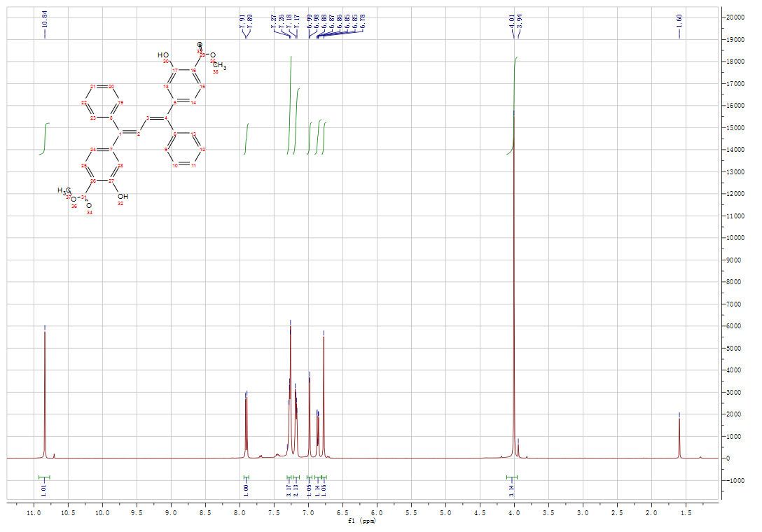Viewport: 762px width, 532px height.
Task: Select the 6.88 peak label
Action: pyautogui.click(x=325, y=22)
